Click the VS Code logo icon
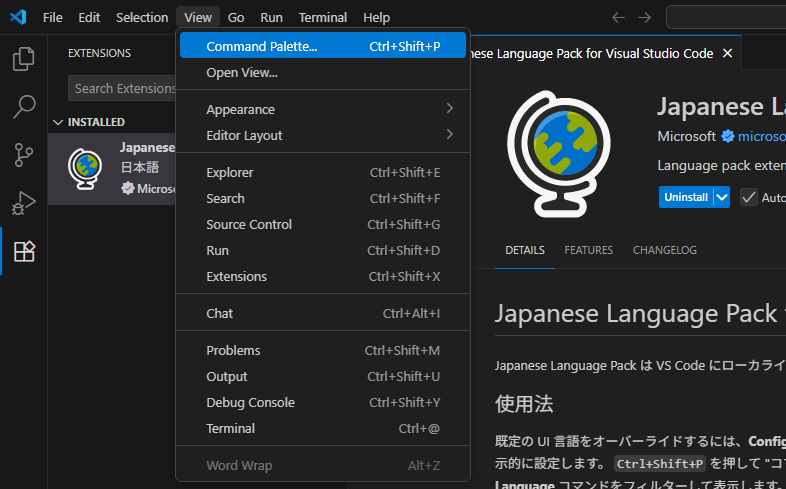 17,17
